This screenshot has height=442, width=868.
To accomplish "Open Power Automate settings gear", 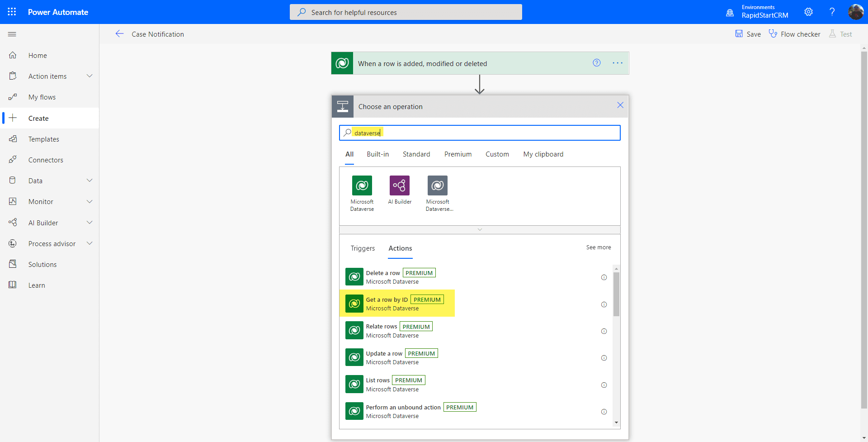I will click(x=809, y=12).
